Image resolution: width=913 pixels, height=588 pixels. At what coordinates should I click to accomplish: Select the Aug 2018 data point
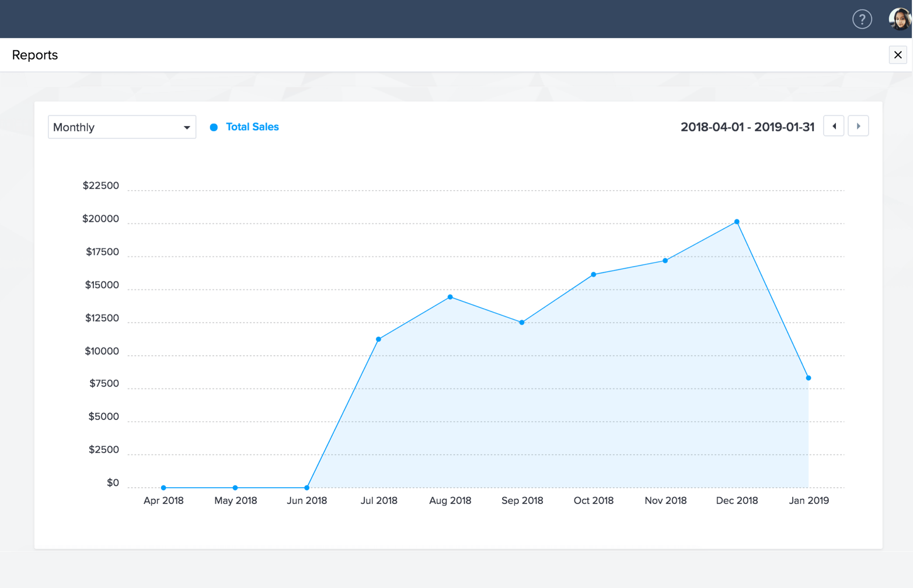point(450,297)
